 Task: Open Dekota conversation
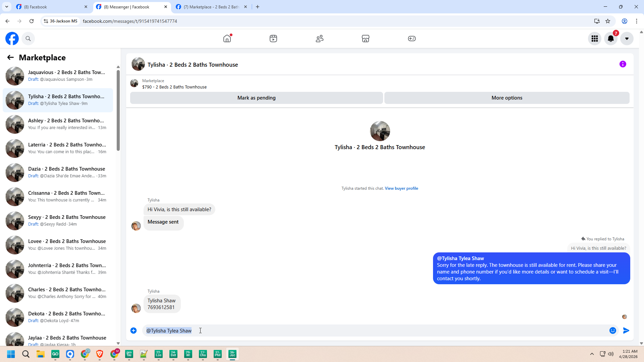click(58, 317)
